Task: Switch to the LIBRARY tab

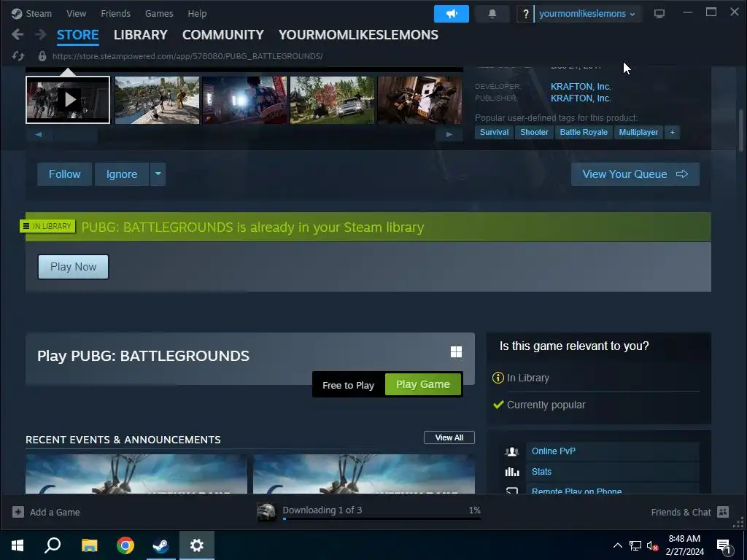Action: click(x=141, y=35)
